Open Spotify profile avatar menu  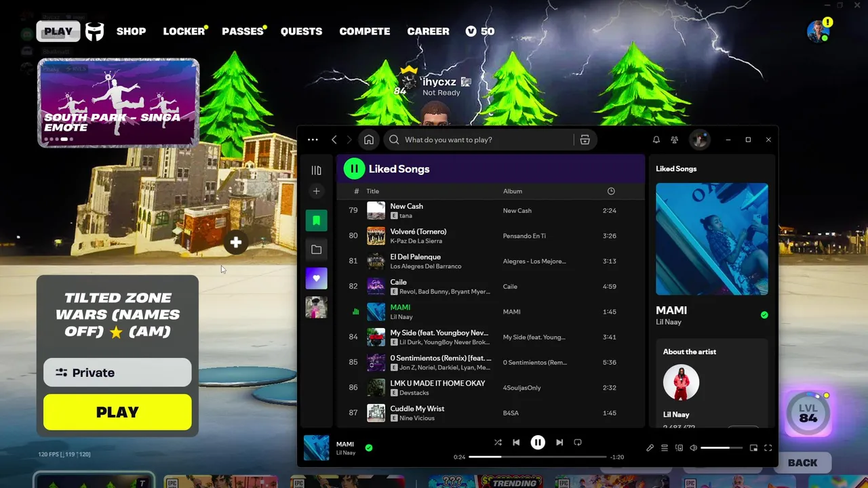699,140
